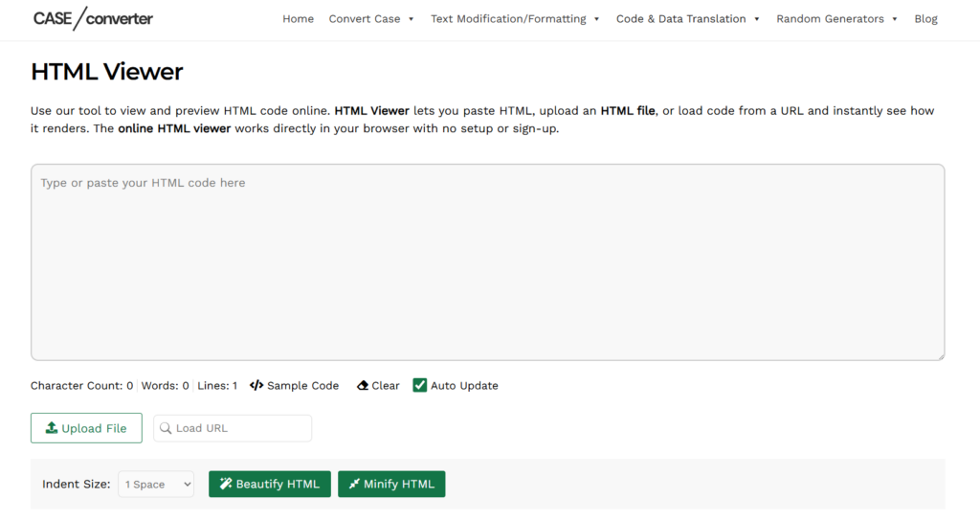Image resolution: width=980 pixels, height=521 pixels.
Task: Expand the Text Modification/Formatting dropdown arrow
Action: point(597,19)
